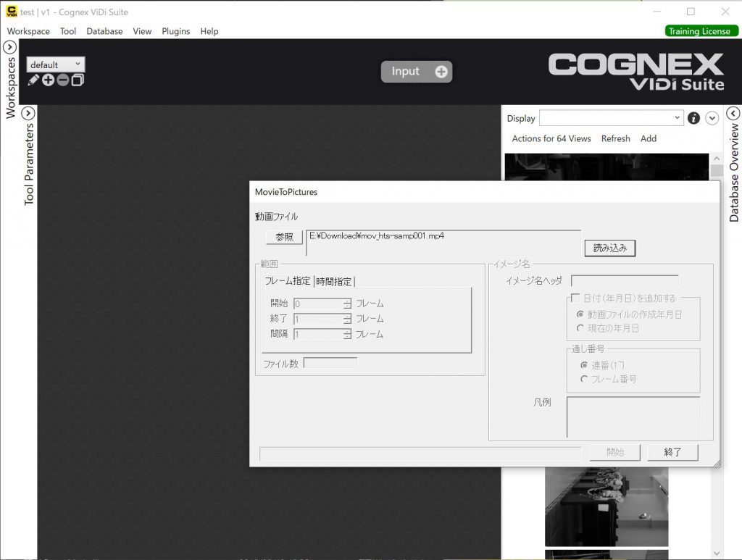The height and width of the screenshot is (560, 742).
Task: Minimize the Cognex ViDi Suite window
Action: [x=656, y=12]
